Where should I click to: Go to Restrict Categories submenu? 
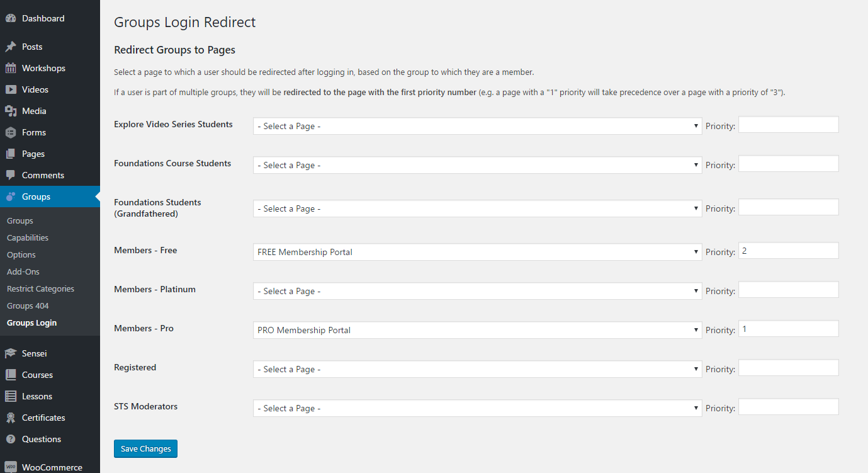[40, 289]
